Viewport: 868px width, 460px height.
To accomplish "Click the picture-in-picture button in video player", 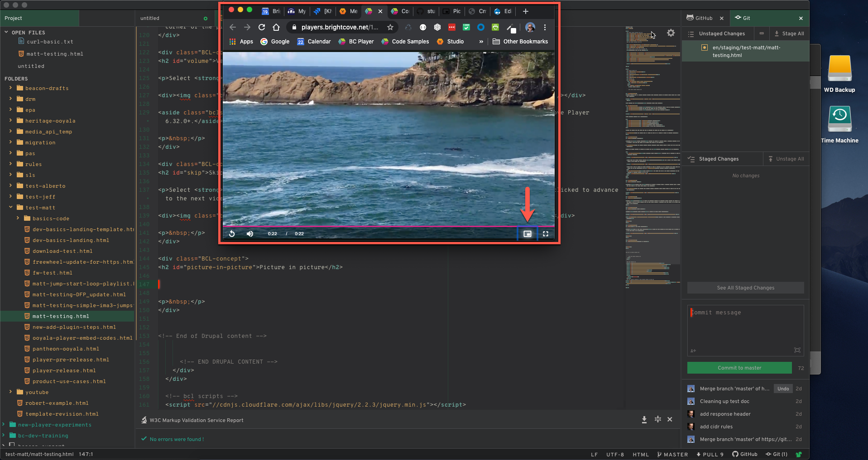I will (527, 234).
